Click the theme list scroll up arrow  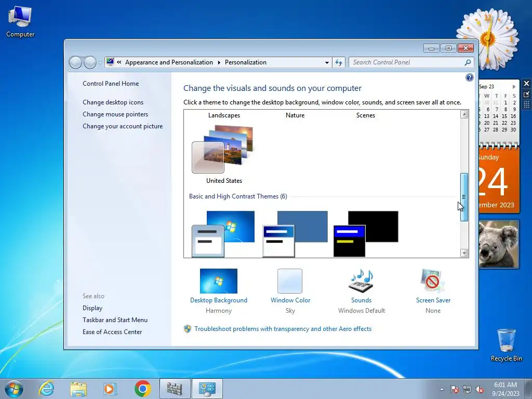point(464,114)
